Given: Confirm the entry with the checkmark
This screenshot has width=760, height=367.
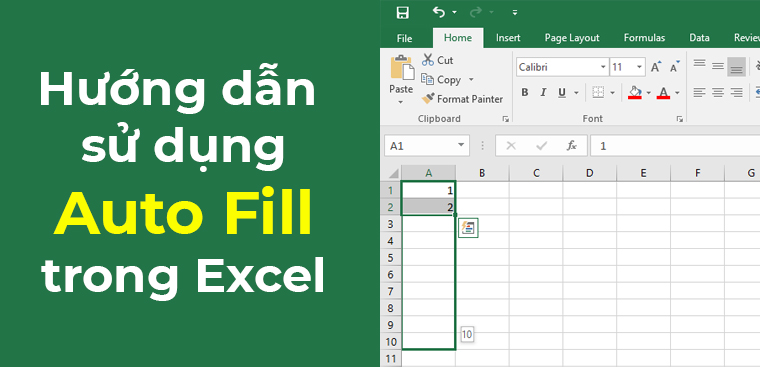Looking at the screenshot, I should (x=541, y=146).
